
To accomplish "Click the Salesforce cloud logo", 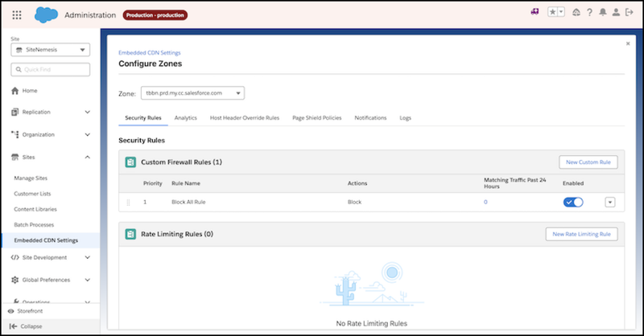I will pyautogui.click(x=46, y=15).
